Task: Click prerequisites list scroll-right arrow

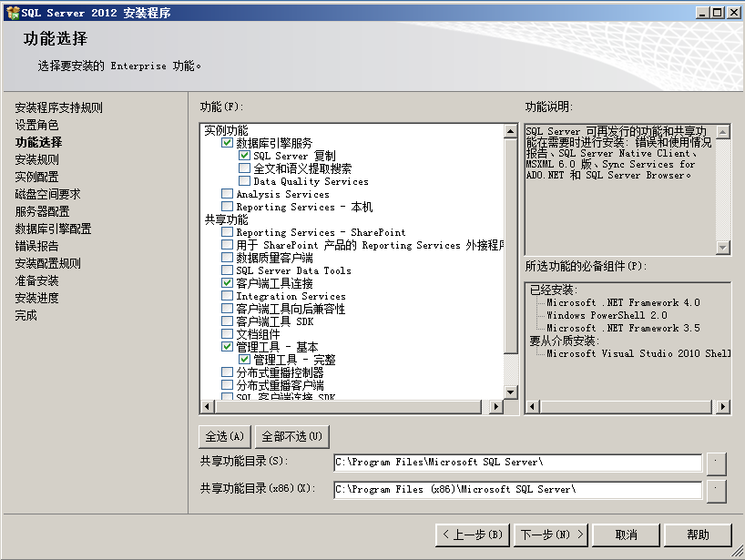Action: point(723,407)
